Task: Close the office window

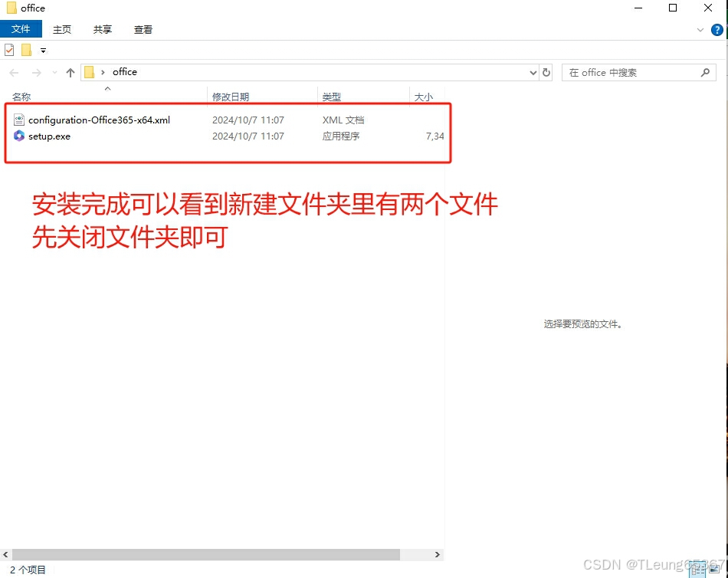Action: point(708,8)
